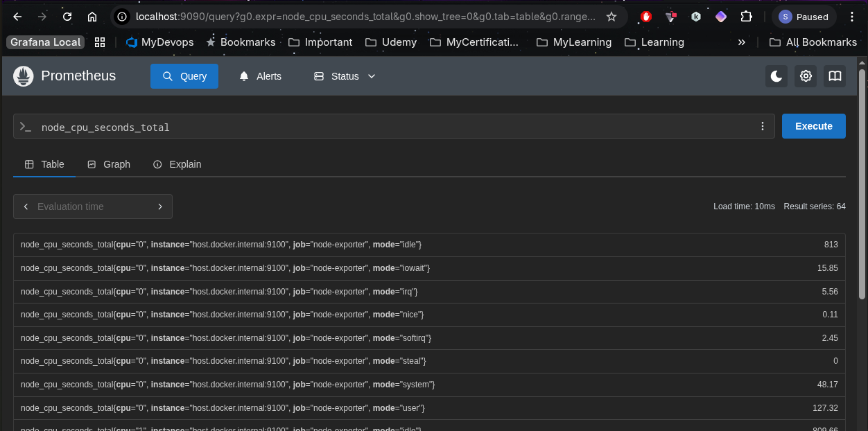Switch to the Explain tab
The height and width of the screenshot is (431, 868).
tap(177, 164)
